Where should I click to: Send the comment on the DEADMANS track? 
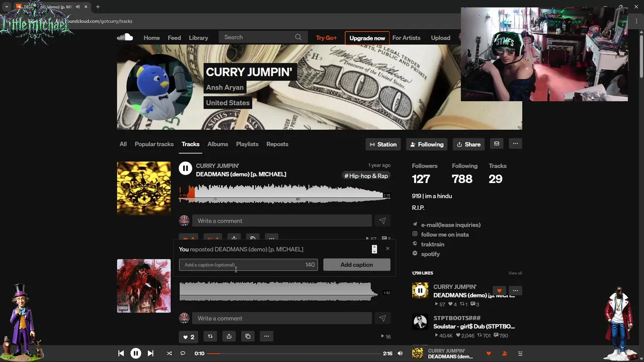coord(382,221)
